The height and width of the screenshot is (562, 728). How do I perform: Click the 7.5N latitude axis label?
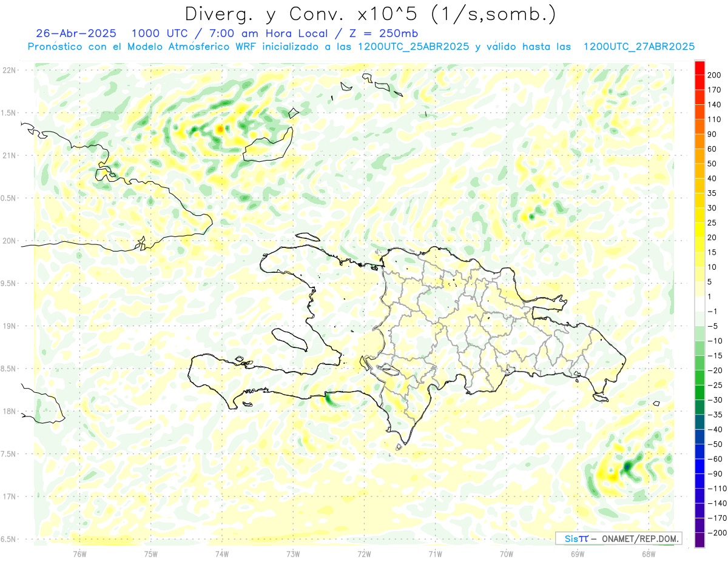pos(9,454)
